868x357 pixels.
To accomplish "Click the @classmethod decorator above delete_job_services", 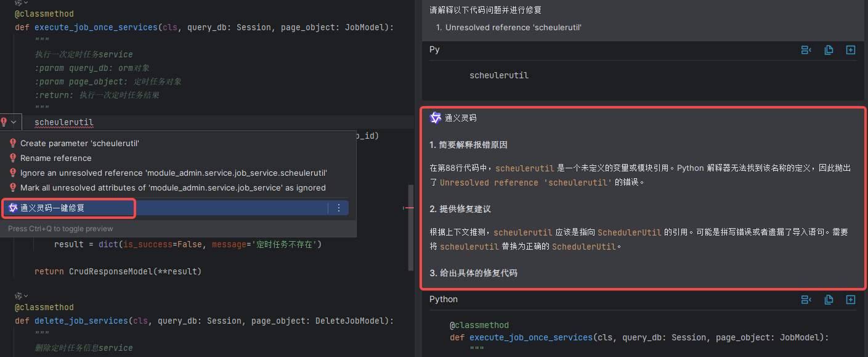I will 44,307.
